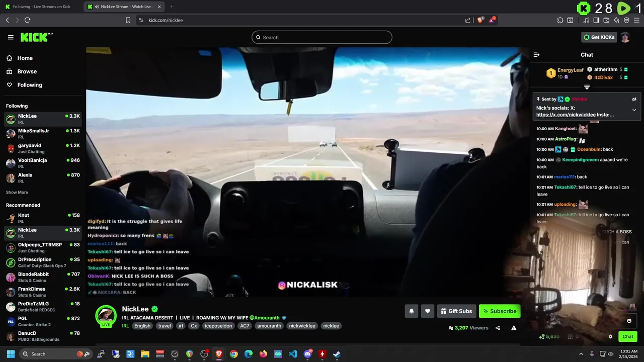Select the iceposeidon tag
This screenshot has height=362, width=644.
[218, 326]
